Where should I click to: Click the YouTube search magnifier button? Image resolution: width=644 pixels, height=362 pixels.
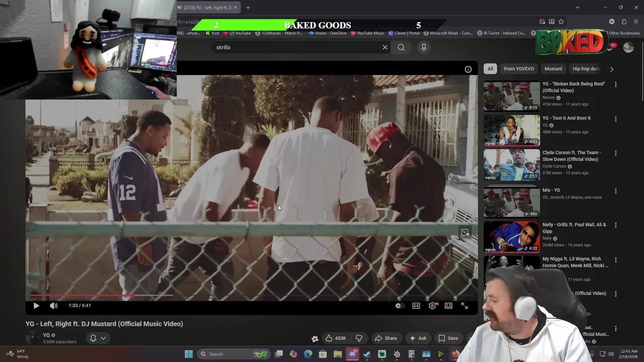pyautogui.click(x=401, y=47)
